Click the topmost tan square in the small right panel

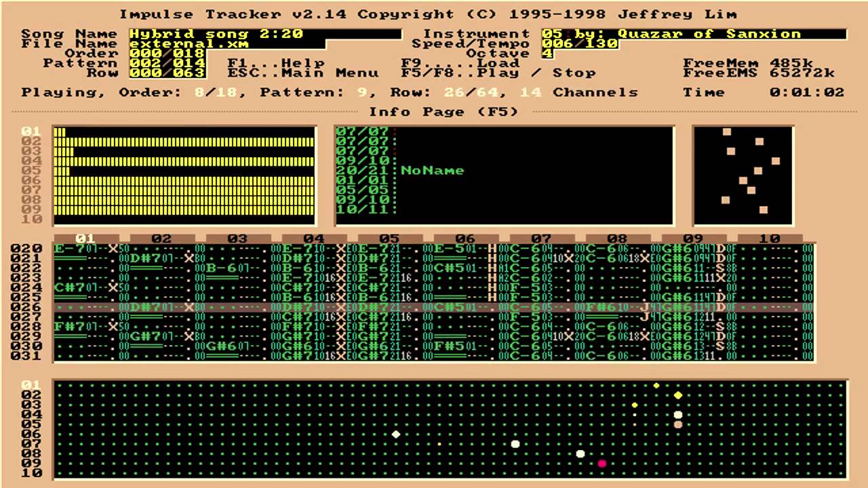click(726, 131)
